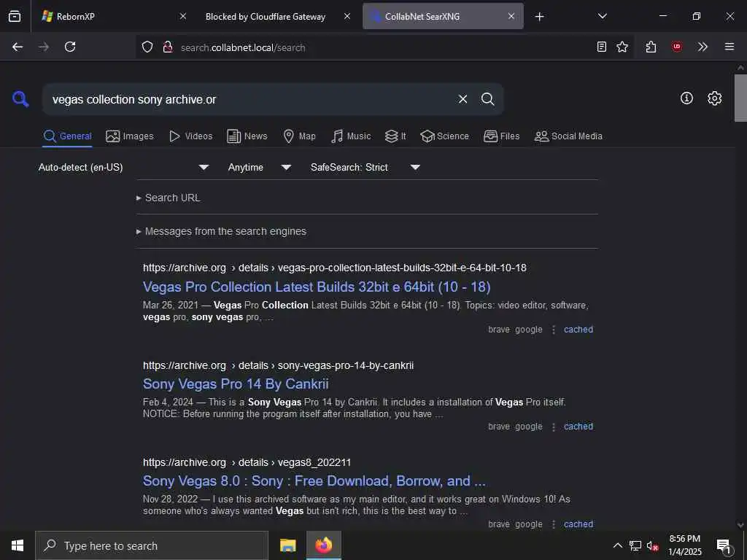
Task: Show hidden system tray icons
Action: point(617,545)
